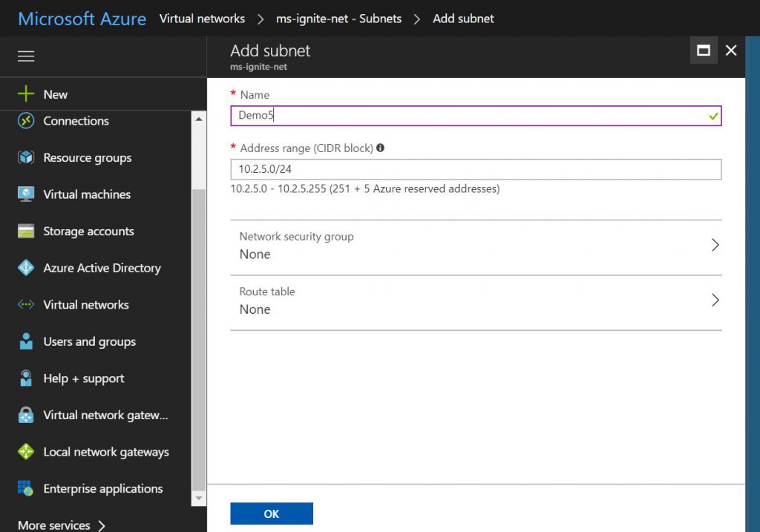Click into the subnet Name field

(468, 116)
